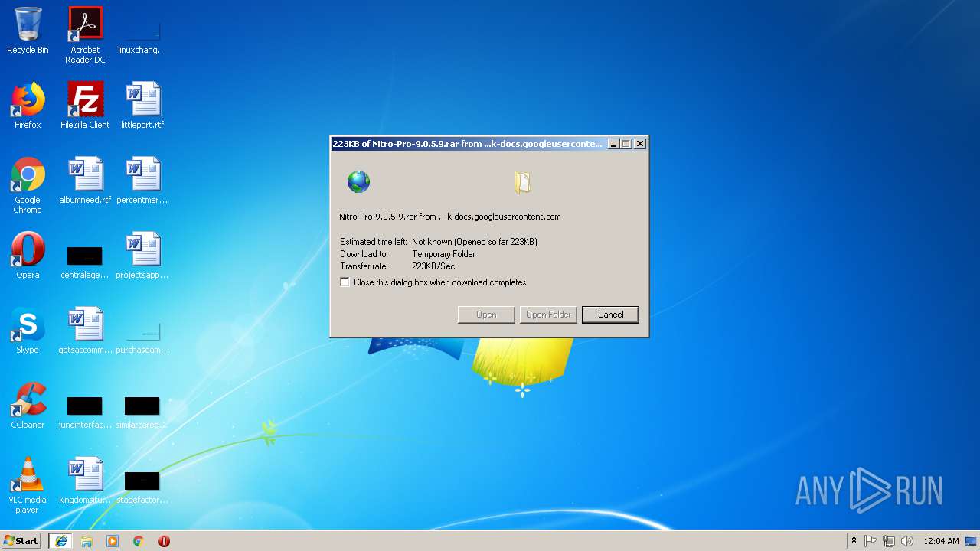Click the download dialog title bar
This screenshot has height=551, width=980.
click(x=468, y=144)
